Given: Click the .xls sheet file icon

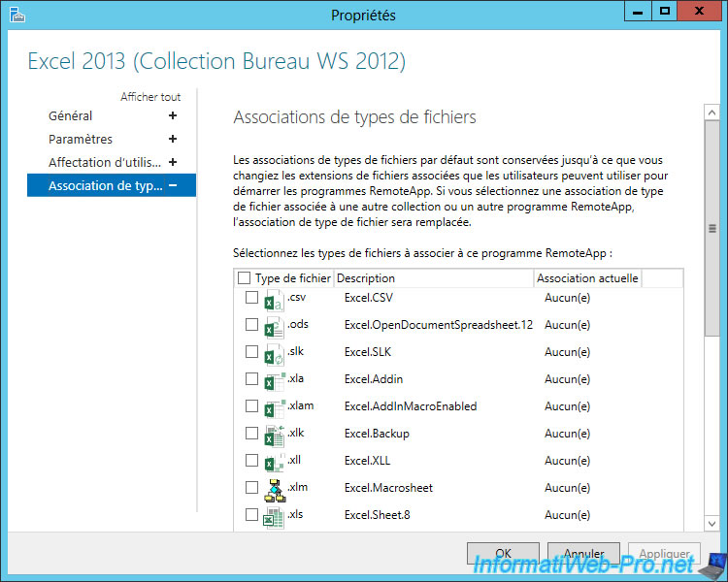Looking at the screenshot, I should 274,517.
